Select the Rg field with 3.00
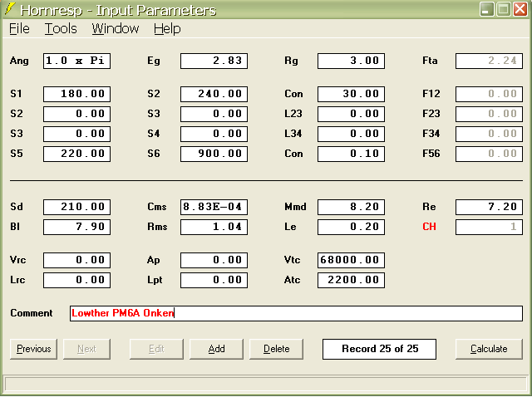Image resolution: width=532 pixels, height=397 pixels. click(351, 61)
